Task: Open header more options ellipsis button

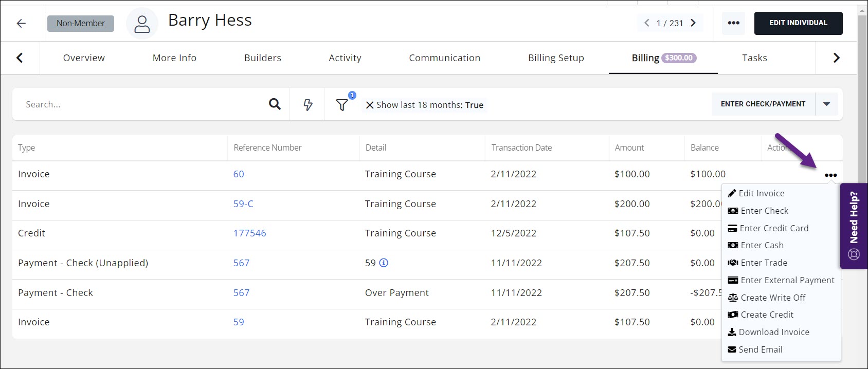Action: [734, 23]
